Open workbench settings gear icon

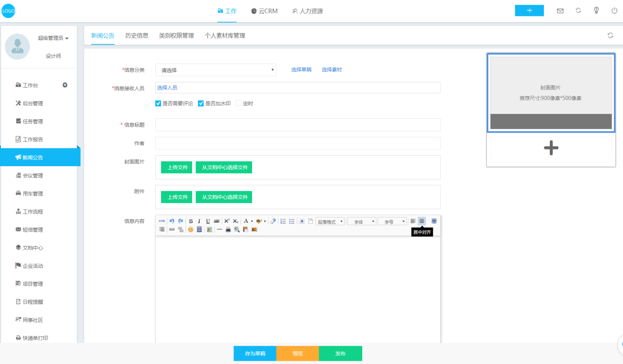pos(65,85)
